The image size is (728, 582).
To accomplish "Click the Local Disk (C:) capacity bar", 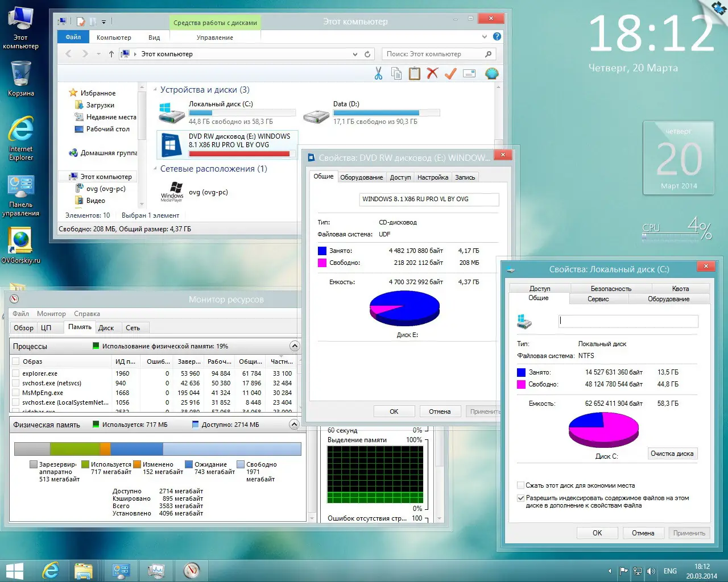I will pos(242,113).
